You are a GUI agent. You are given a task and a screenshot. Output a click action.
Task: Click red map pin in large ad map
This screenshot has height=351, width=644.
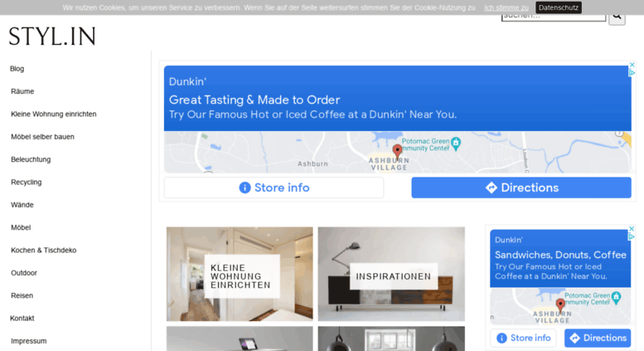click(397, 151)
